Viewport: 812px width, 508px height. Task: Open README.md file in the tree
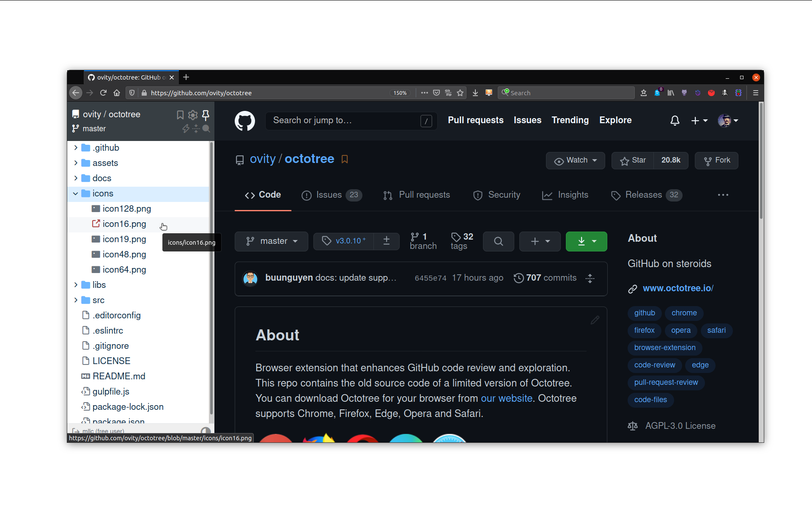tap(119, 376)
